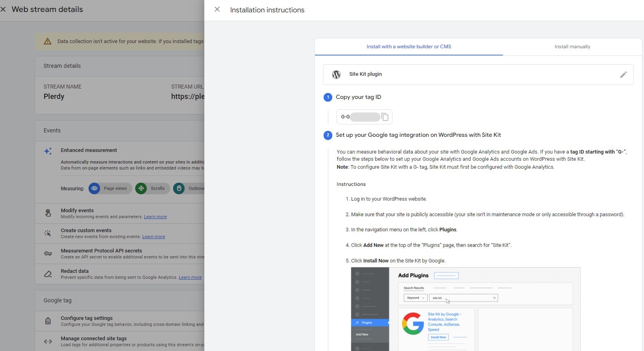Click the Page views eye icon
The height and width of the screenshot is (351, 644).
[x=94, y=188]
